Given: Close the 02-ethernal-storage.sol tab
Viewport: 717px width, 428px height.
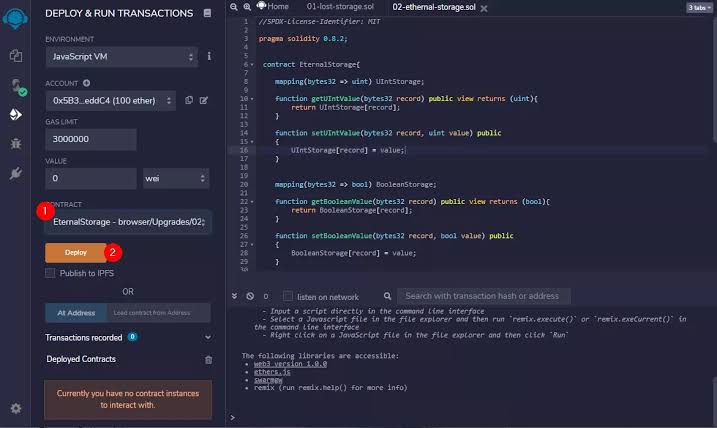Looking at the screenshot, I should [x=484, y=8].
